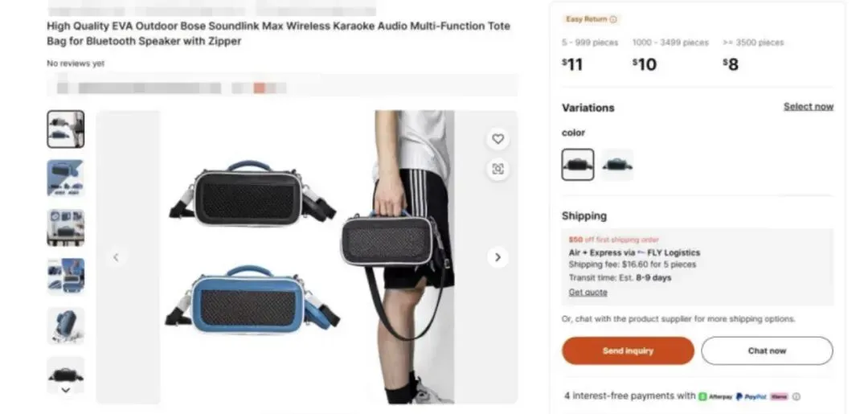This screenshot has height=414, width=868.
Task: Select third product thumbnail
Action: pos(66,227)
